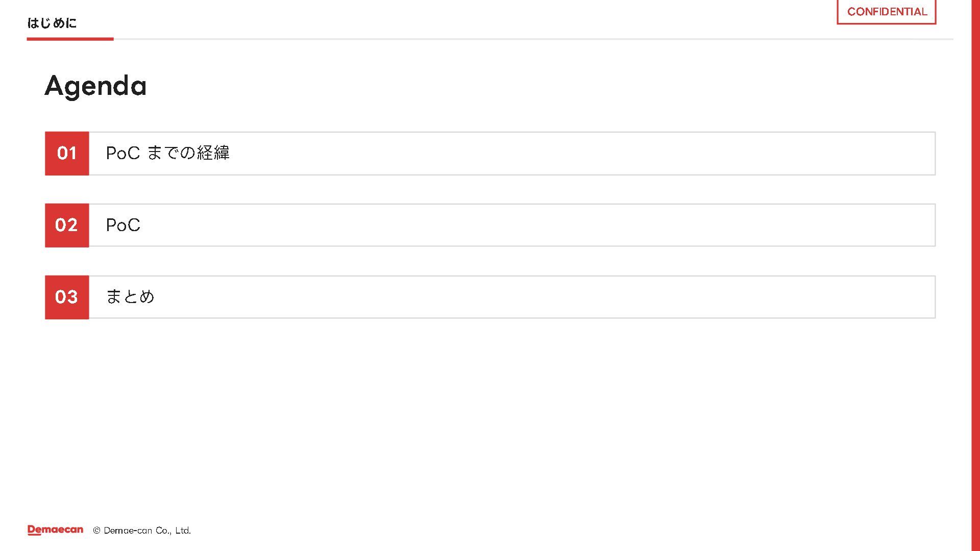Click the CONFIDENTIAL badge
This screenshot has width=980, height=551.
coord(887,12)
